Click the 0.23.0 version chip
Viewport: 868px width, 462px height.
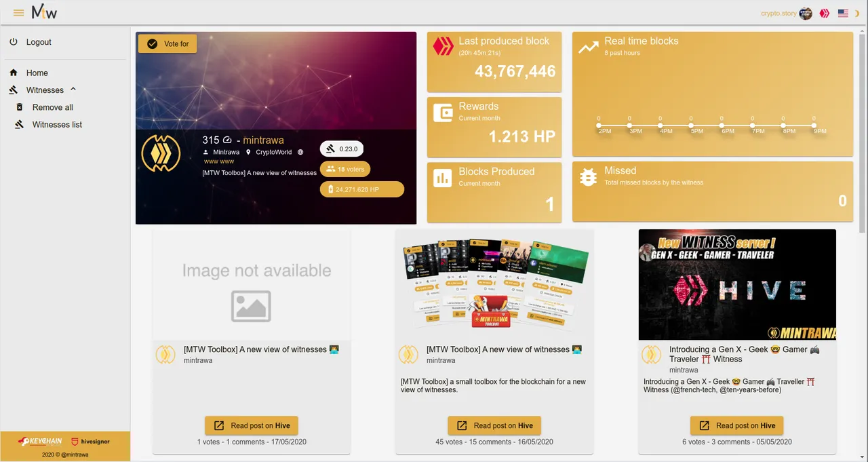click(342, 149)
